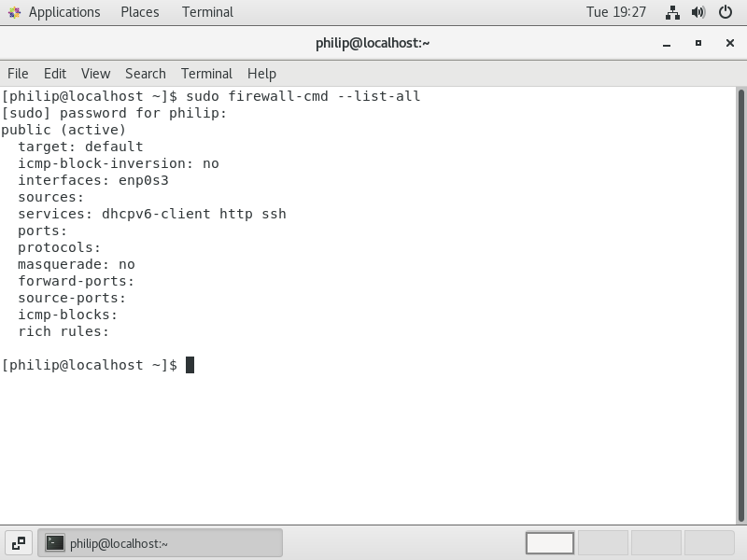
Task: Click the 'icmp-blocks:' line
Action: coord(67,315)
